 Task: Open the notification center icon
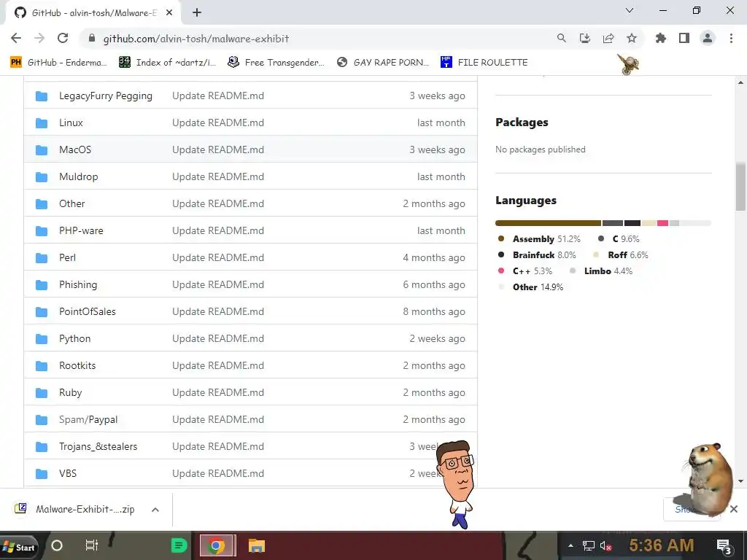(x=724, y=545)
